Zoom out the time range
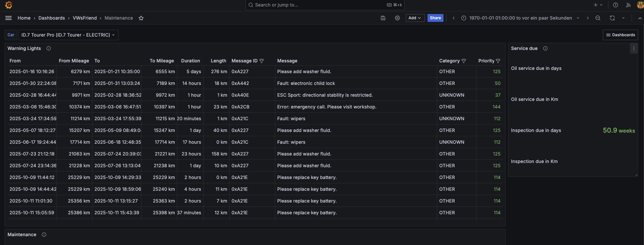The height and width of the screenshot is (245, 644). 598,18
